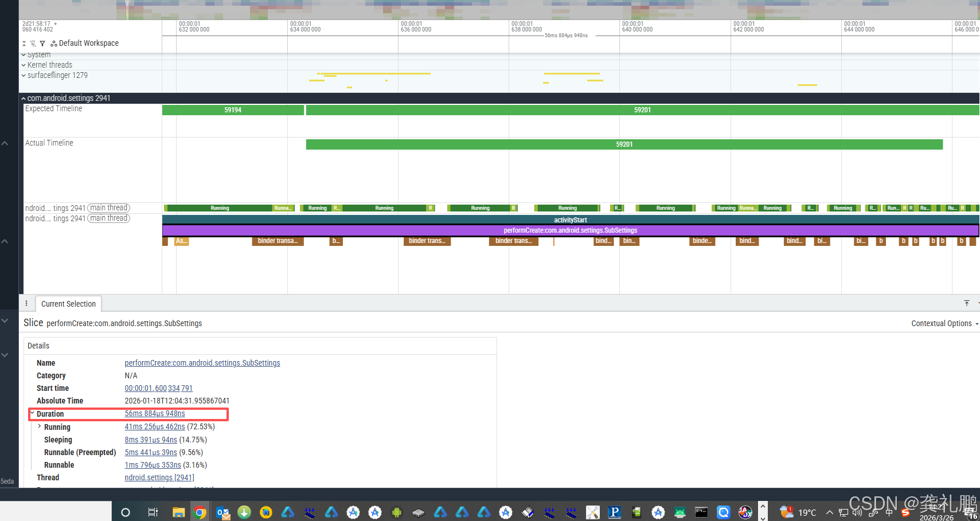Click the Runnable 1ms 796µs 353ns value
This screenshot has height=521, width=980.
point(153,465)
